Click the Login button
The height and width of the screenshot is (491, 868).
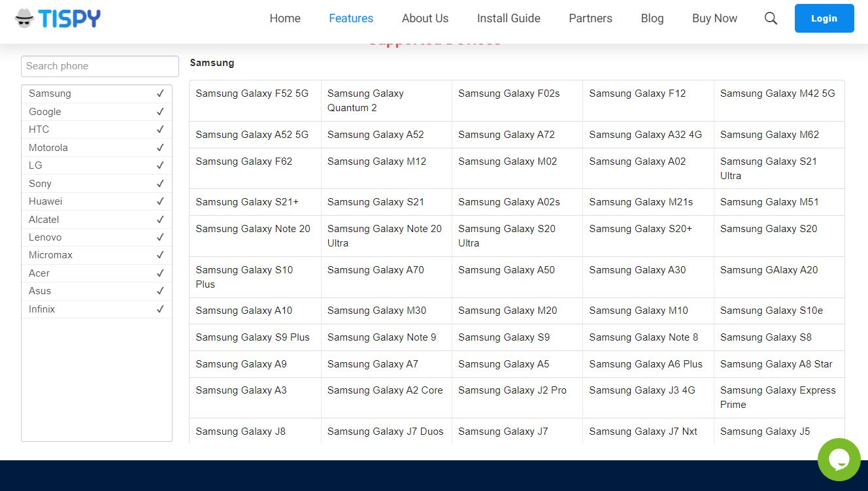824,18
